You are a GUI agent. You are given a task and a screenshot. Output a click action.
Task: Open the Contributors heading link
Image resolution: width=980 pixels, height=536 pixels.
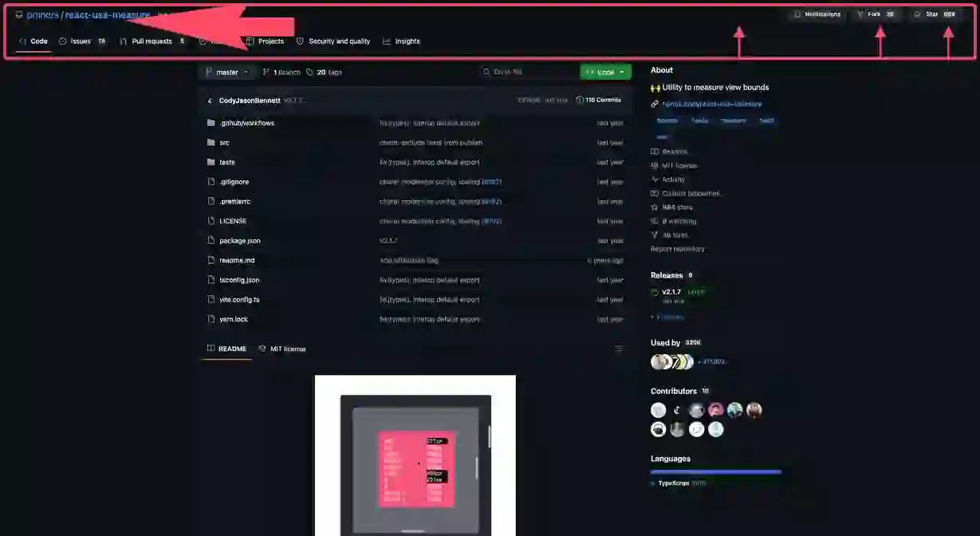674,392
